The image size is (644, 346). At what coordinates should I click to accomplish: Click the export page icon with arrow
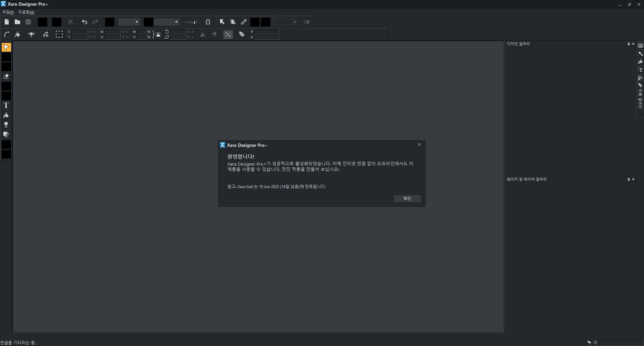(222, 22)
